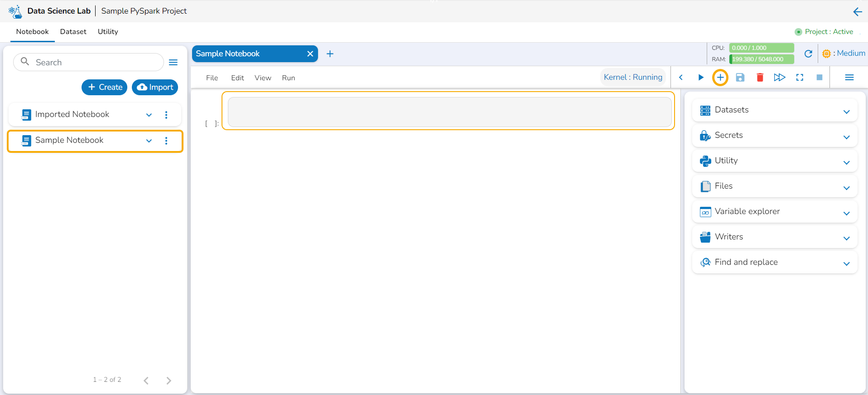
Task: Switch to the Notebook tab
Action: [x=32, y=32]
